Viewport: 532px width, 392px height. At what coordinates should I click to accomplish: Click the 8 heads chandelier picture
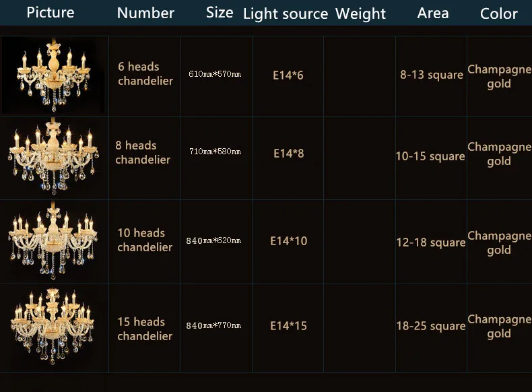point(53,156)
